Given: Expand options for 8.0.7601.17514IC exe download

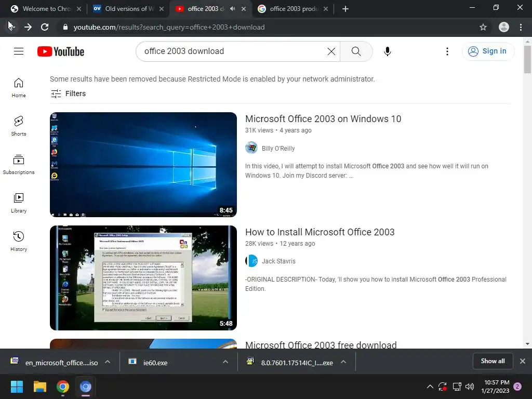Looking at the screenshot, I should [343, 362].
